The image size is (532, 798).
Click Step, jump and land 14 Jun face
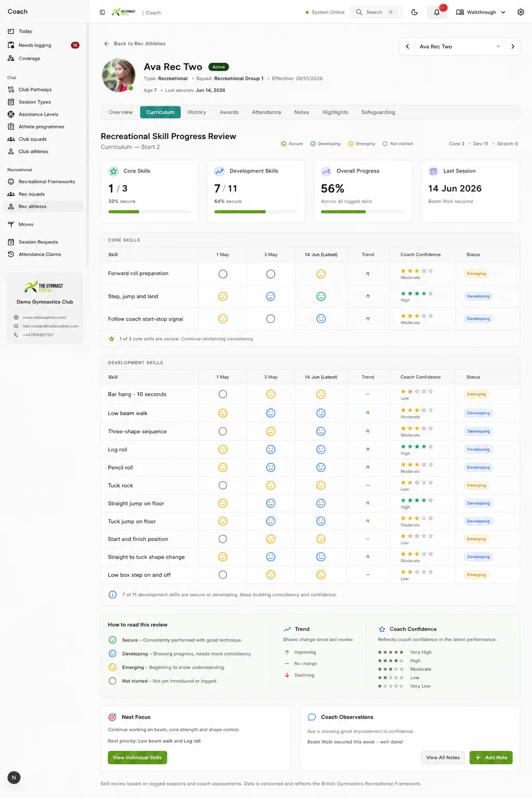coord(321,297)
